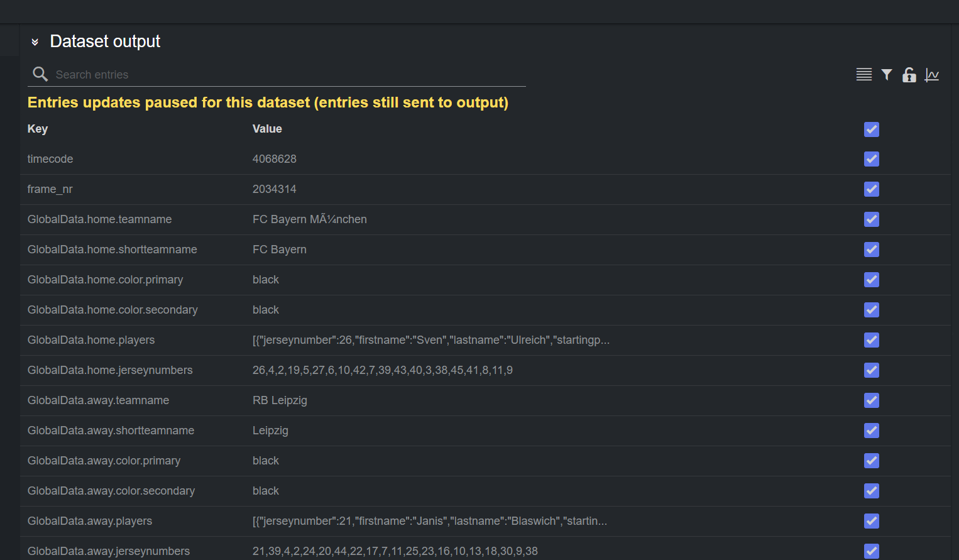The height and width of the screenshot is (560, 959).
Task: Open the filter funnel icon
Action: (x=887, y=75)
